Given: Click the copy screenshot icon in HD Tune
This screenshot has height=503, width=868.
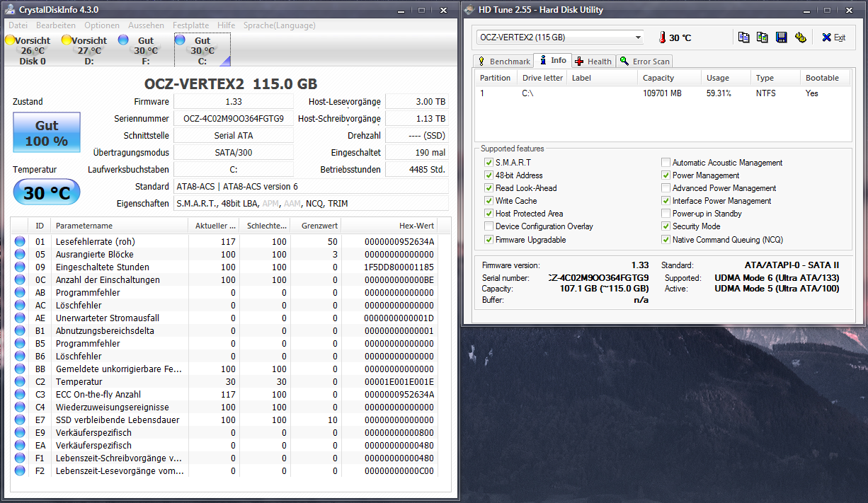Looking at the screenshot, I should coord(763,37).
